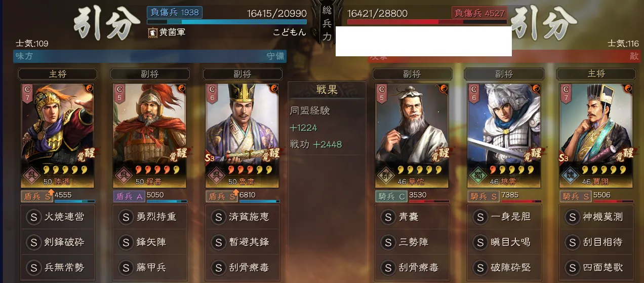Click the blue ally troop strength bar
The width and height of the screenshot is (644, 283).
click(x=227, y=22)
